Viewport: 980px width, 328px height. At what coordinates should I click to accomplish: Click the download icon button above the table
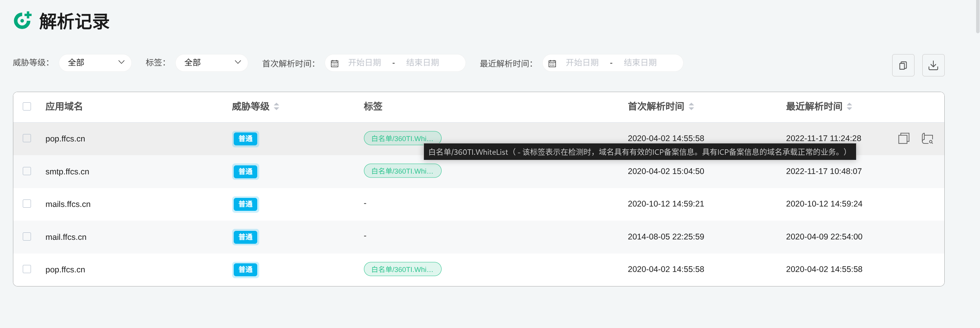933,65
